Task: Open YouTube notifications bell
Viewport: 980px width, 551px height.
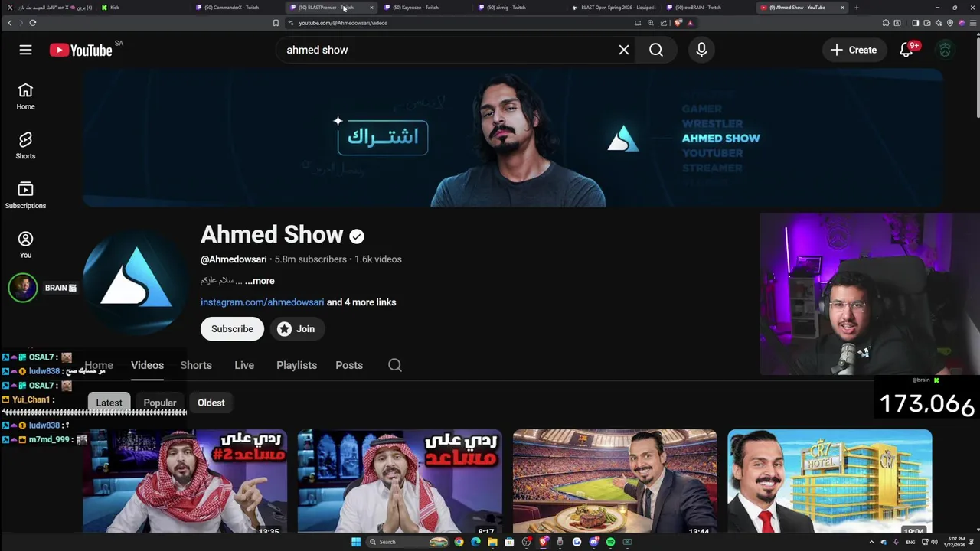Action: [906, 50]
